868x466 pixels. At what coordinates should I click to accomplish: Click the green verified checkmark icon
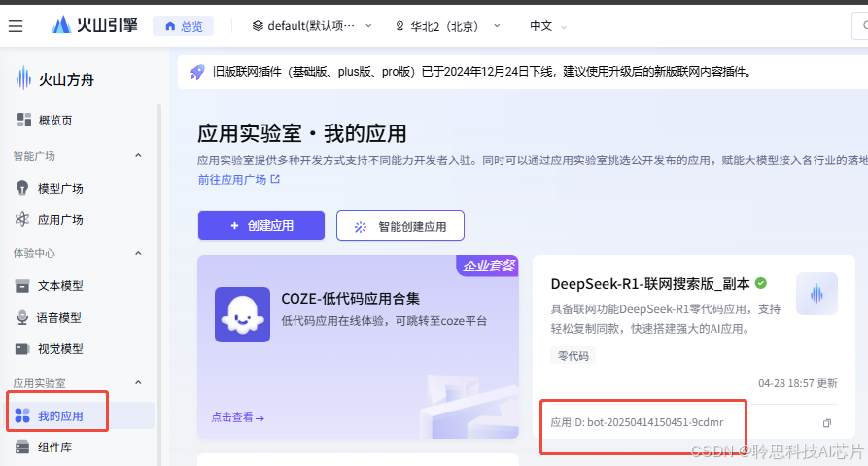click(x=761, y=283)
